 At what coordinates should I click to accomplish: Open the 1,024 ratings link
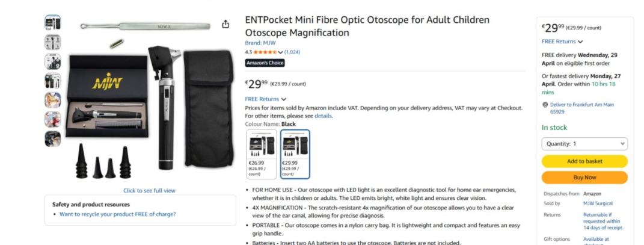tap(292, 52)
